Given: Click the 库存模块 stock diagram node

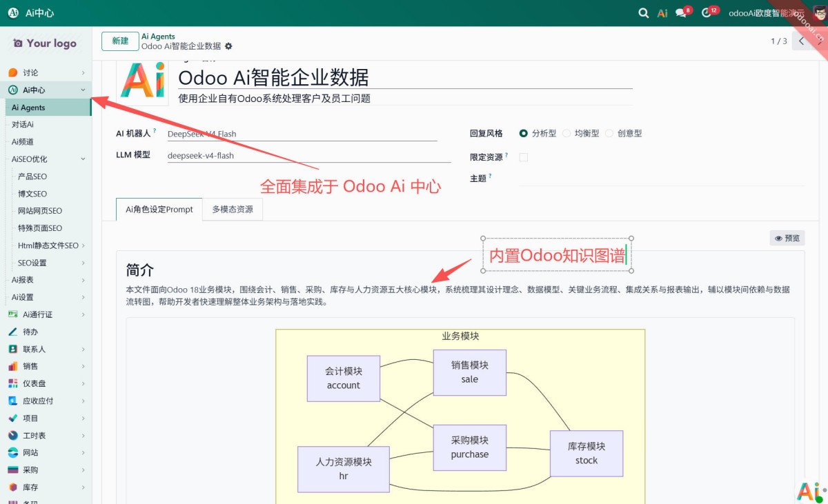Looking at the screenshot, I should (x=586, y=454).
